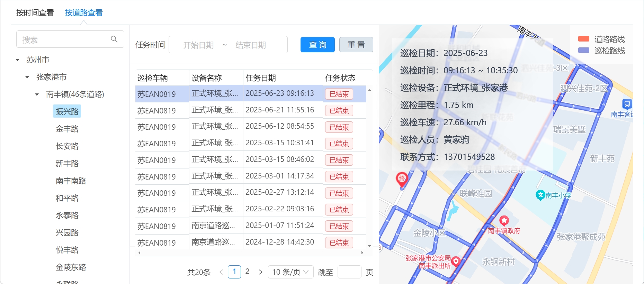Collapse the 苏州市 tree node
Image resolution: width=644 pixels, height=284 pixels.
[18, 60]
